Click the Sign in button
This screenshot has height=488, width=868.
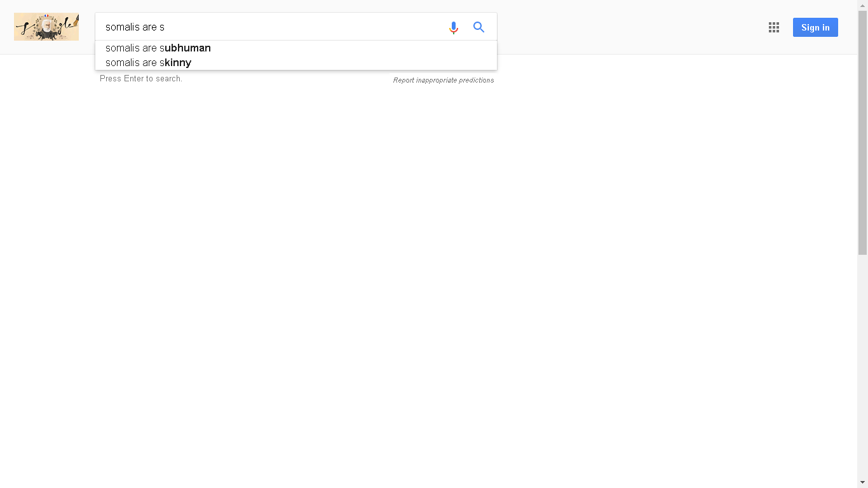[x=815, y=27]
